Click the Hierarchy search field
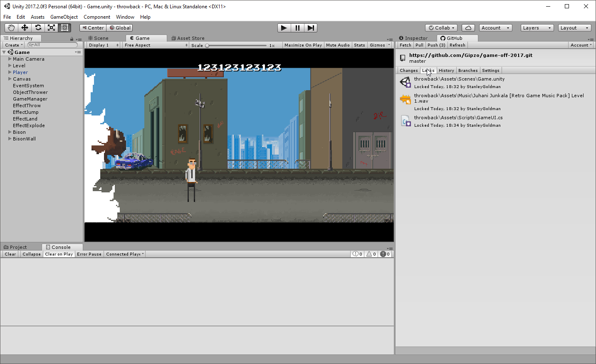Screen dimensions: 596x364 [x=52, y=45]
